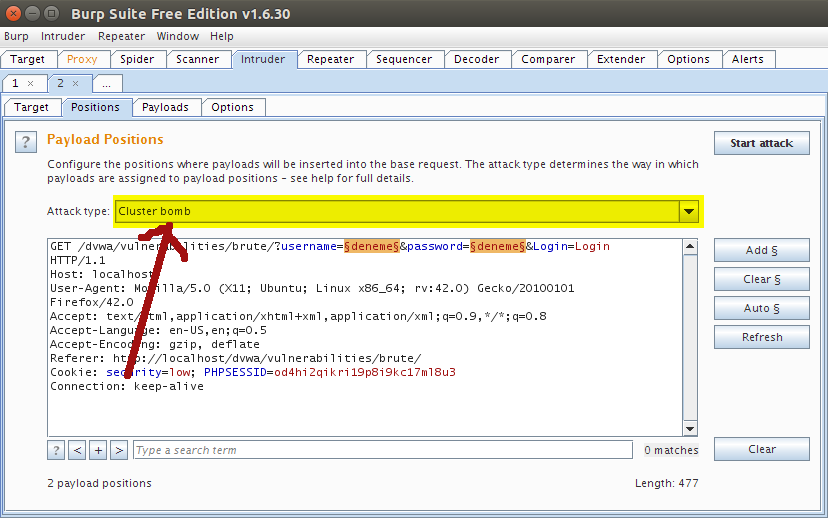Close Intruder attack tab 2
This screenshot has height=518, width=828.
pyautogui.click(x=76, y=83)
